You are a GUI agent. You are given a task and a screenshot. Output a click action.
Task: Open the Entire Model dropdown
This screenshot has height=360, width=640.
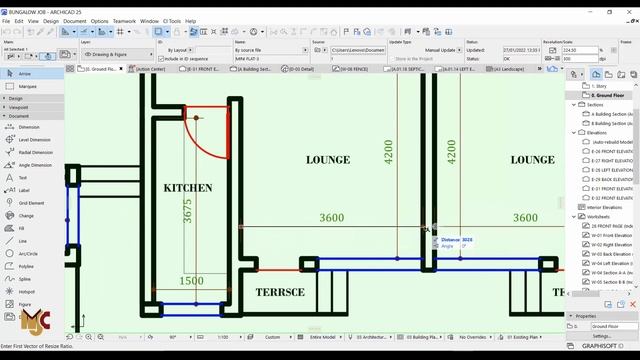coord(340,337)
